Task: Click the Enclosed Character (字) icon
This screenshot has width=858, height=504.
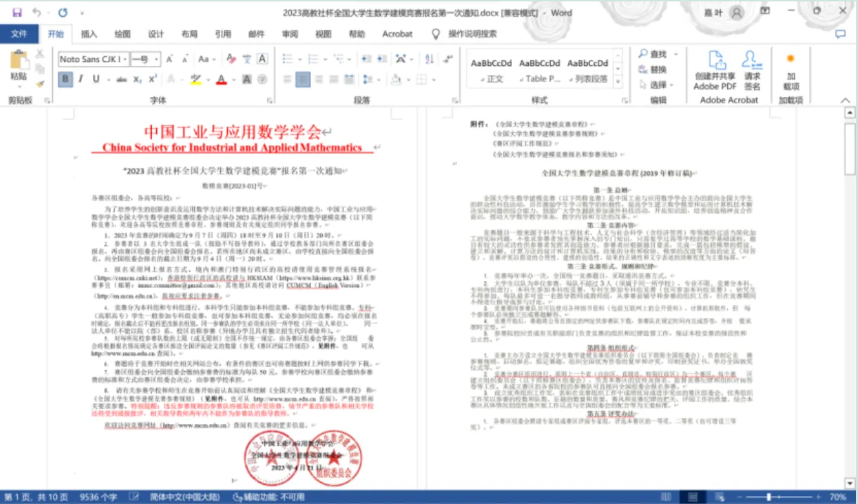Action: (x=262, y=79)
